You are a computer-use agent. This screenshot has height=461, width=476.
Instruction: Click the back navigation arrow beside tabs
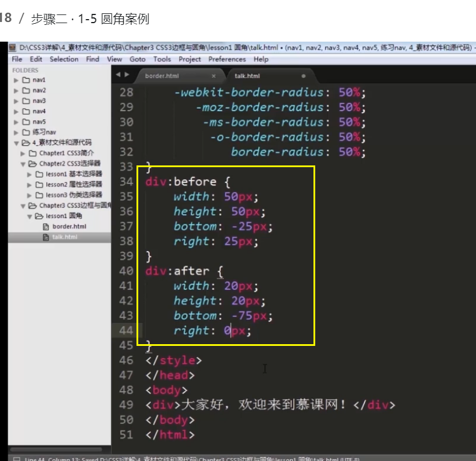point(118,75)
